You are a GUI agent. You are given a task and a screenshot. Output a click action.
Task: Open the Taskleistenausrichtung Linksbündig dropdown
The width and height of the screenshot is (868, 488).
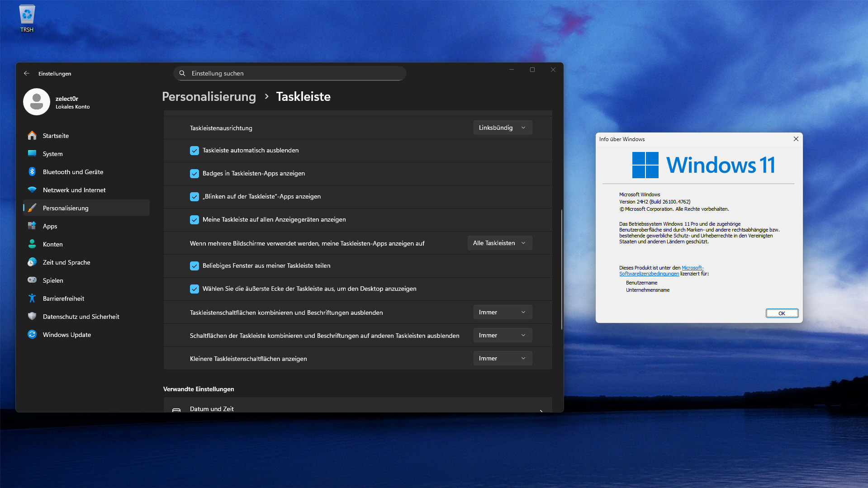point(503,128)
